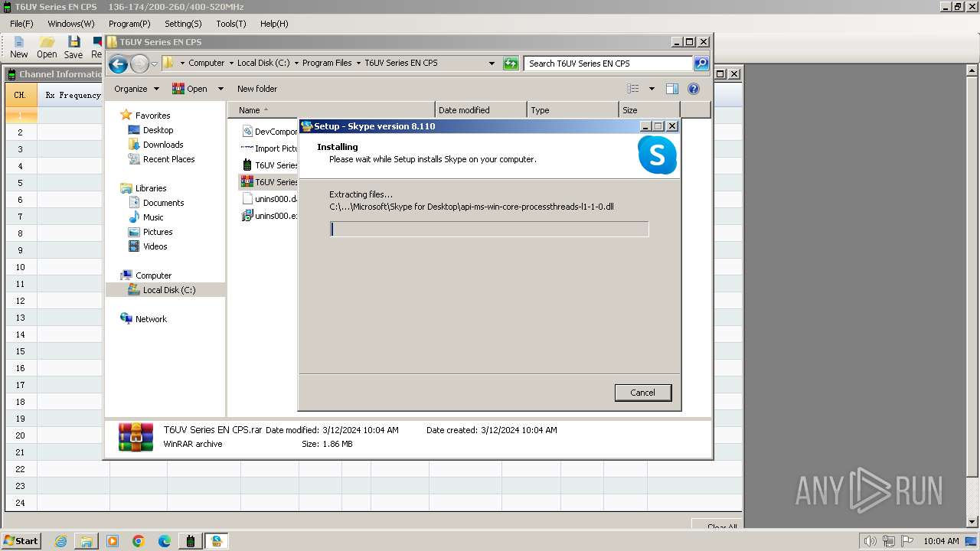Open the Start menu

tap(21, 541)
